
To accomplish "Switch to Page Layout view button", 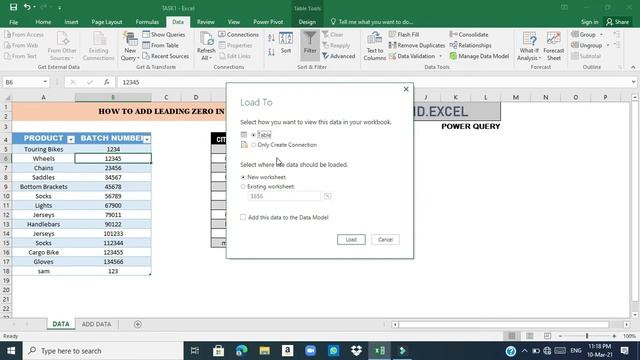I will tap(529, 336).
